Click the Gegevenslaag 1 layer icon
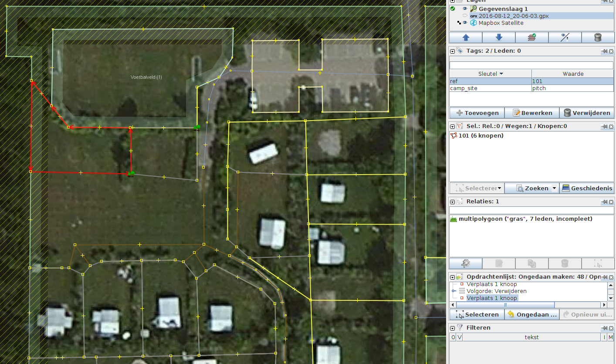 [x=474, y=9]
